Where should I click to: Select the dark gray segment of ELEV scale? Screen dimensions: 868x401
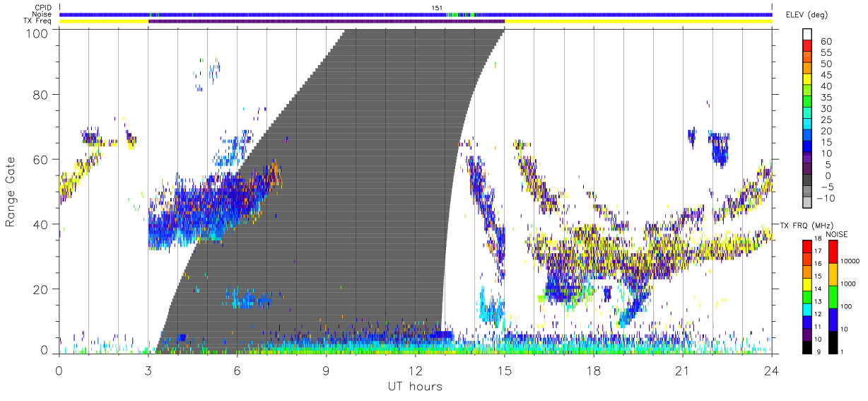click(x=809, y=179)
